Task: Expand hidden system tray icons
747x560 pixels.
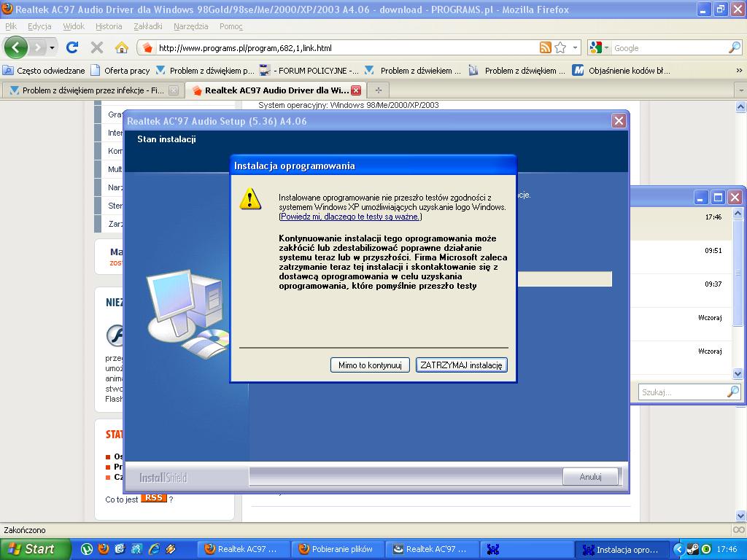Action: point(679,549)
